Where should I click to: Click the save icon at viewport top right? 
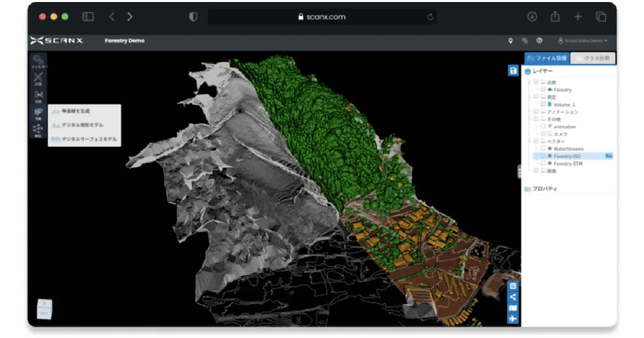tap(513, 71)
